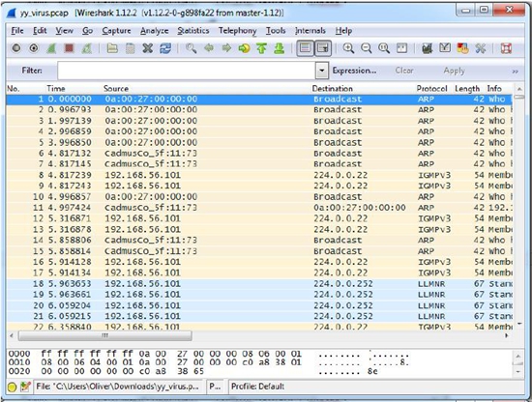Open the Statistics menu

193,31
